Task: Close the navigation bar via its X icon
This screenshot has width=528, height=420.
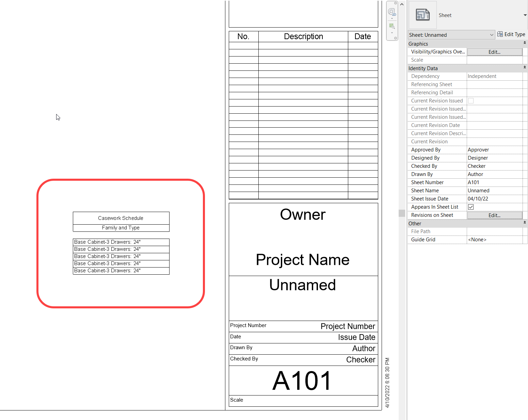Action: 396,3
